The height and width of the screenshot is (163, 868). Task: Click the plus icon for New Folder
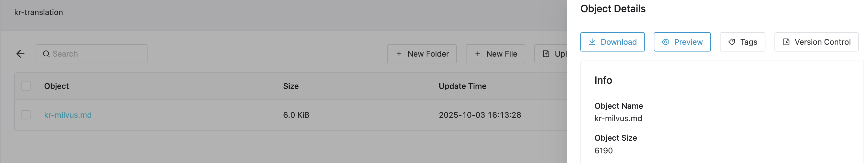click(x=399, y=54)
